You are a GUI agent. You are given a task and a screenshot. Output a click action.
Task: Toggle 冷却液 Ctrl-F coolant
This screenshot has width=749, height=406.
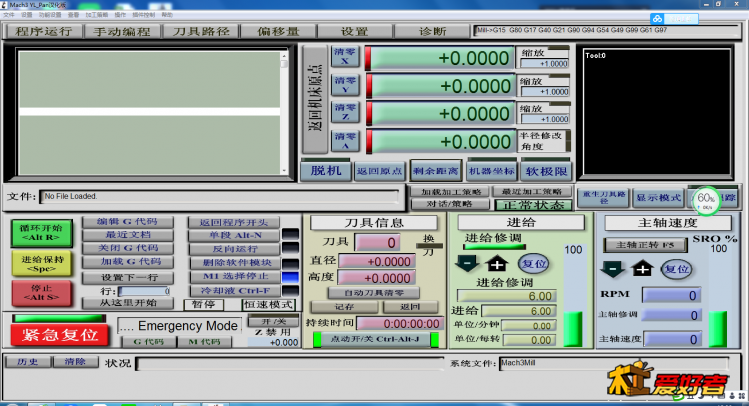(x=234, y=290)
